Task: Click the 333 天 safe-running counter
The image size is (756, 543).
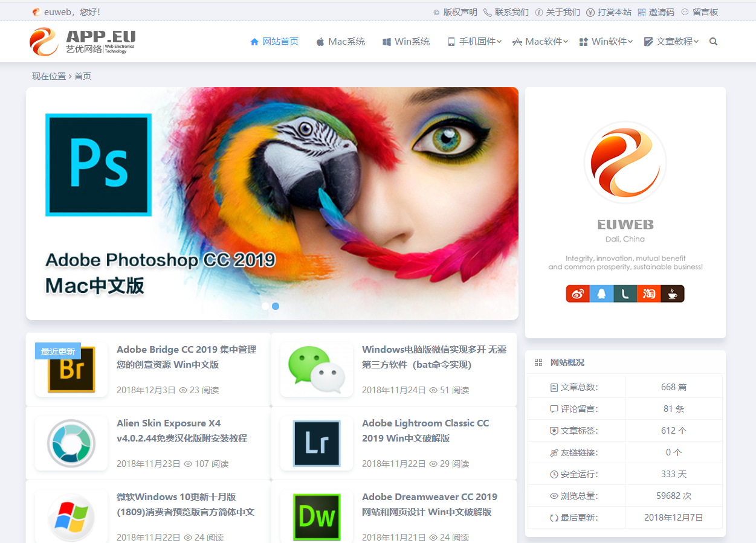Action: click(x=673, y=474)
